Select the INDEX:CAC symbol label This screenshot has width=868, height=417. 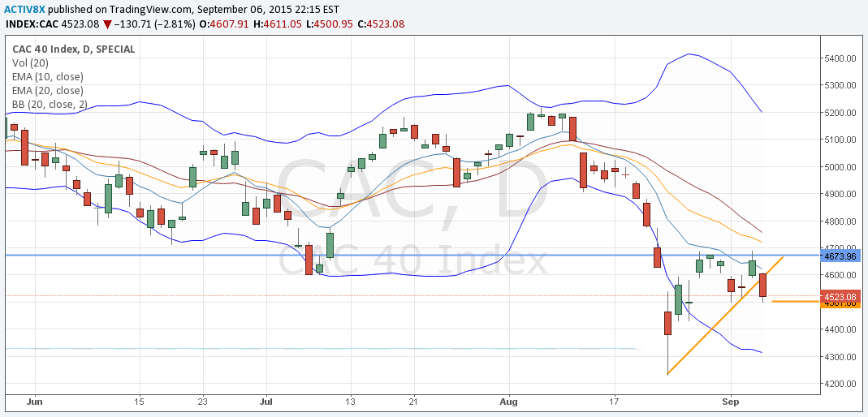pos(31,24)
